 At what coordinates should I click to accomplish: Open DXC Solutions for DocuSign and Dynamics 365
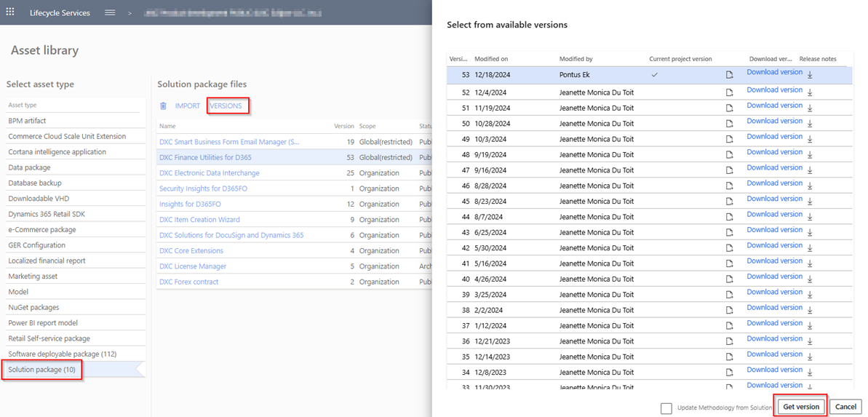point(231,235)
